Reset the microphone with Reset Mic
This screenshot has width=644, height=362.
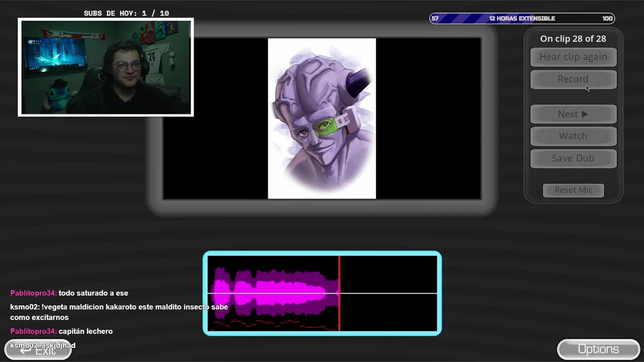pyautogui.click(x=574, y=190)
